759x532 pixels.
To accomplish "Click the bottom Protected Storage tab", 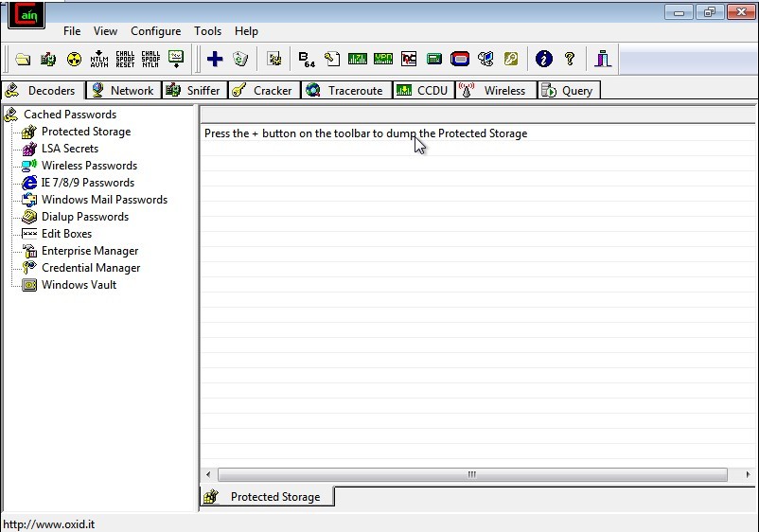I will click(x=267, y=497).
